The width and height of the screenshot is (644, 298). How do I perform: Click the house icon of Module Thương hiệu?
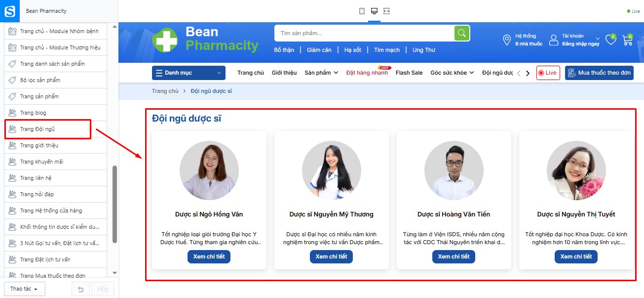(13, 47)
